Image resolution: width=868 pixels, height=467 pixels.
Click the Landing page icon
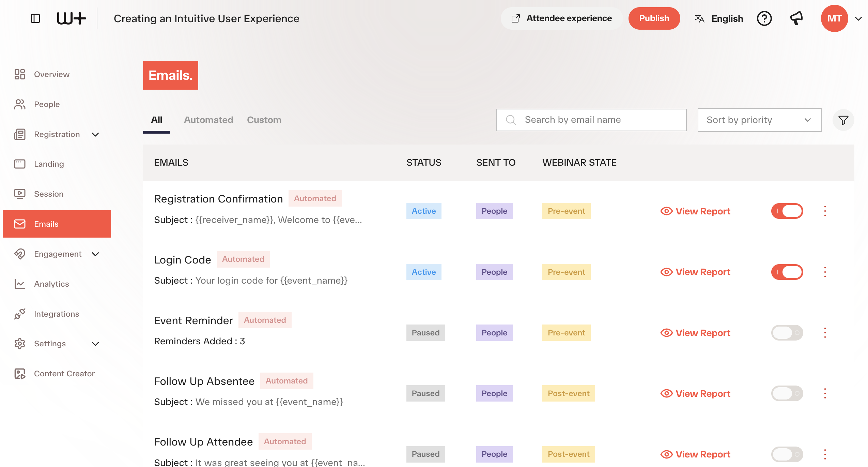(20, 164)
